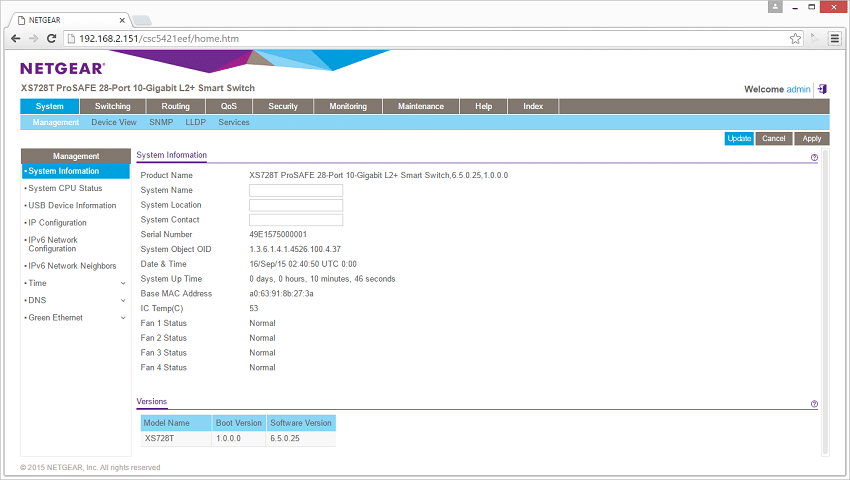Click the Cancel button
Viewport: 850px width, 480px height.
[x=774, y=138]
